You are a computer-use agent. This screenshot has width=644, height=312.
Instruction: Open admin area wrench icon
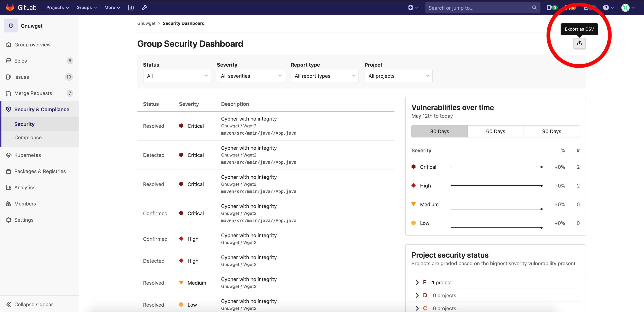click(x=145, y=8)
